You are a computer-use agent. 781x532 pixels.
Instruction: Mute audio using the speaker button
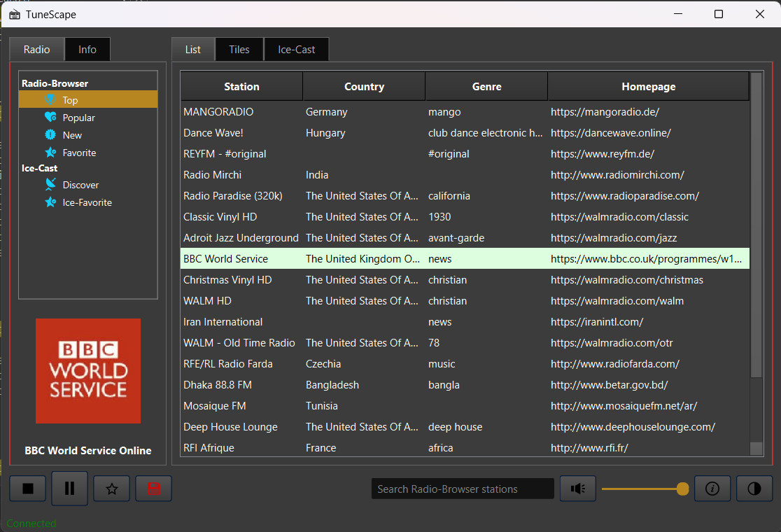[x=577, y=489]
